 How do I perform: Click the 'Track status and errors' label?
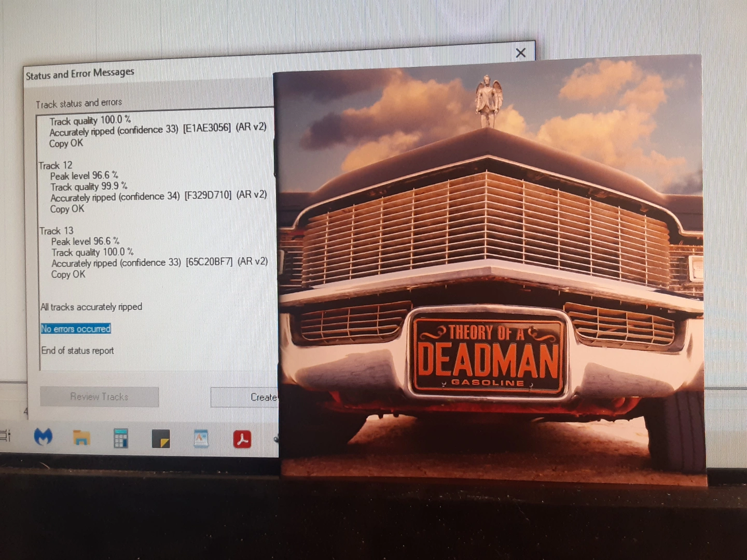click(x=79, y=103)
